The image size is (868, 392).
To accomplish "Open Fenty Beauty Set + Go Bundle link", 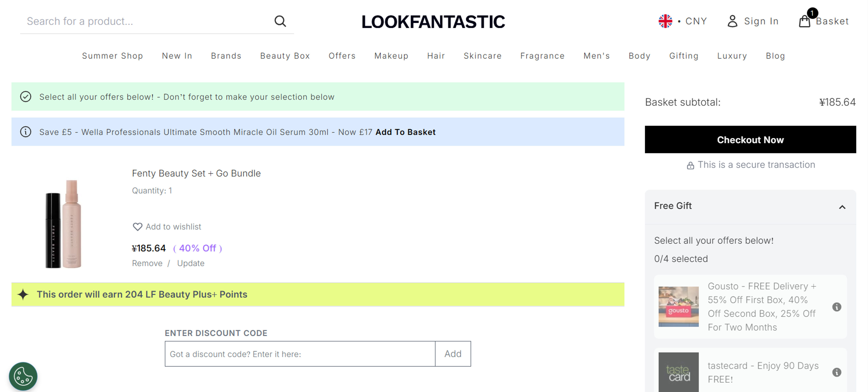I will [196, 173].
